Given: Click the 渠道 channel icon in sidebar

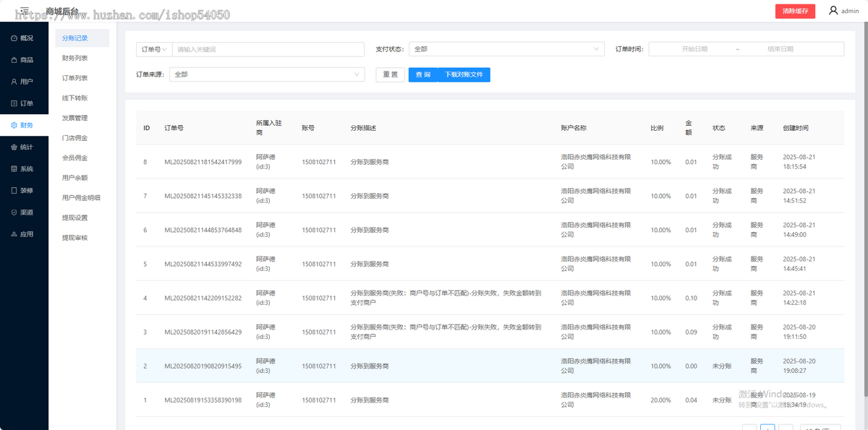Looking at the screenshot, I should coord(24,211).
